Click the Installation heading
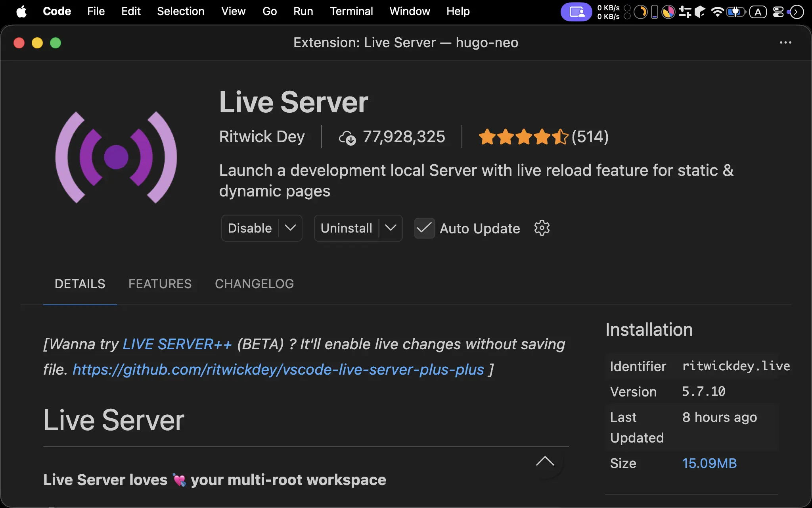 tap(649, 330)
